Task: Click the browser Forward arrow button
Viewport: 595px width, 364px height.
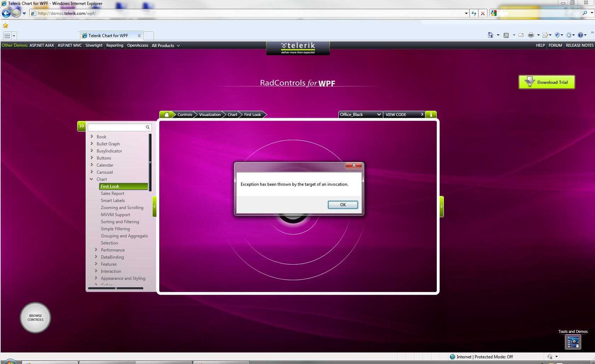Action: [16, 13]
